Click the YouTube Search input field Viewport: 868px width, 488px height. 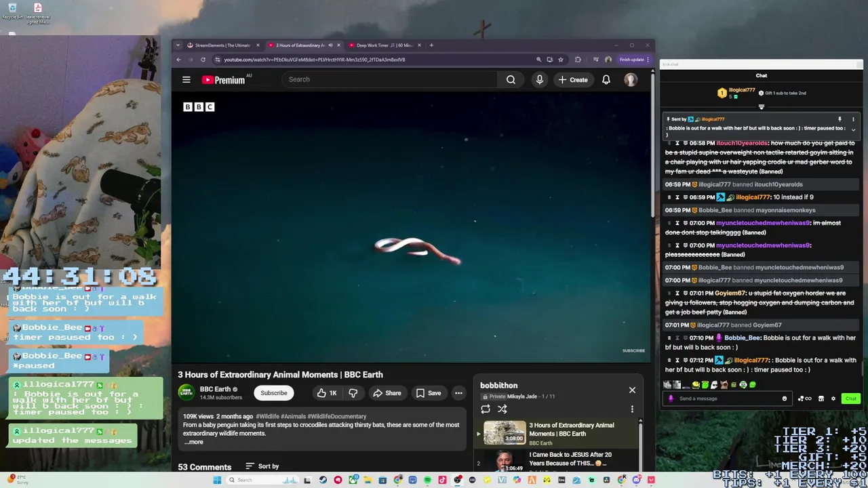point(390,80)
